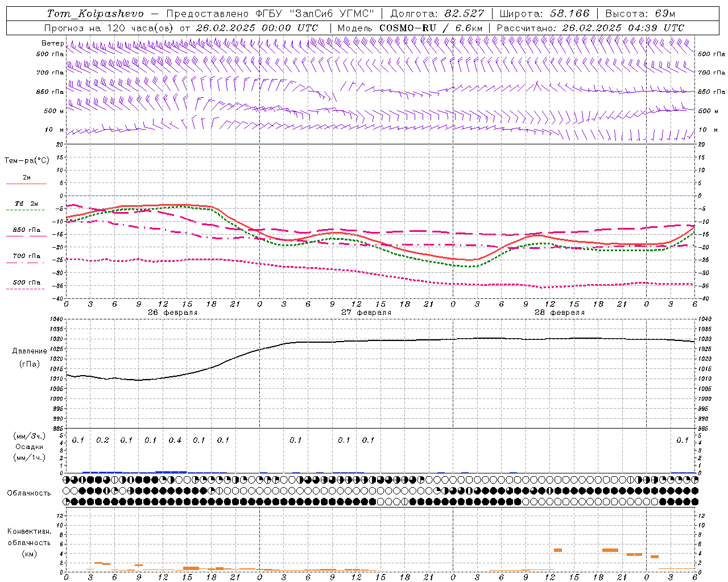Click the 'Широта: 58.166' latitude value
Screen dimensions: 728x582
[544, 14]
